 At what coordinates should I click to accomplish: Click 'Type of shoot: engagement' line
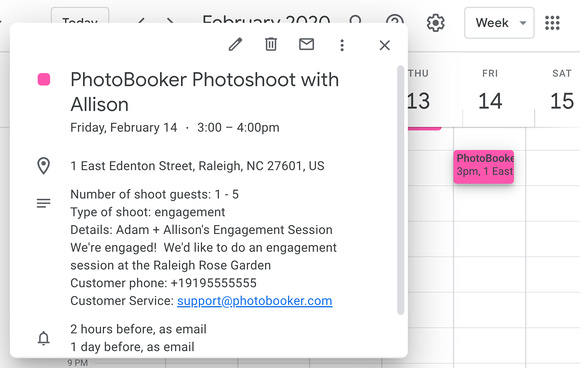tap(148, 212)
